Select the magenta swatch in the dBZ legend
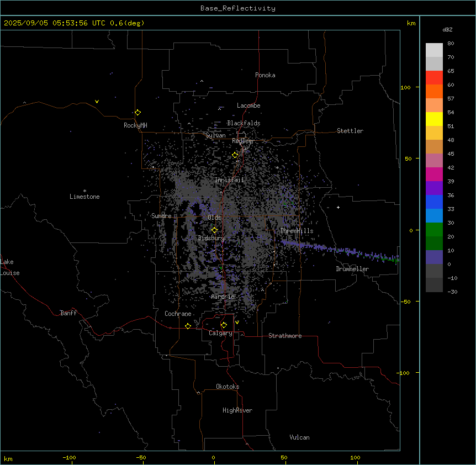Viewport: 476px width, 465px height. pos(434,174)
